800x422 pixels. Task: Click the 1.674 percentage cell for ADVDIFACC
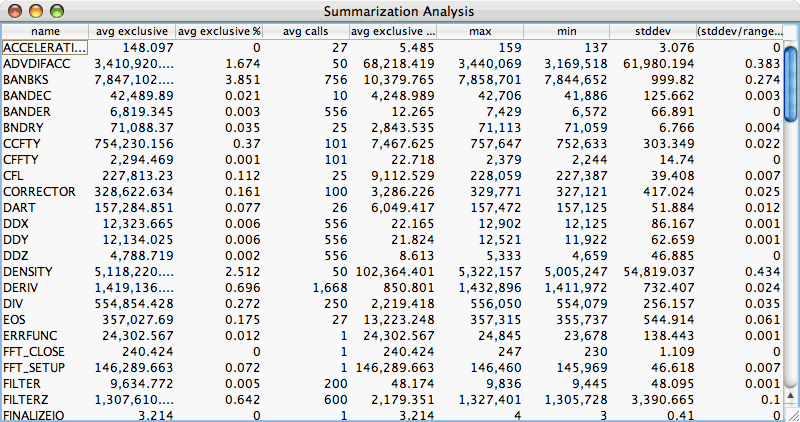click(243, 64)
